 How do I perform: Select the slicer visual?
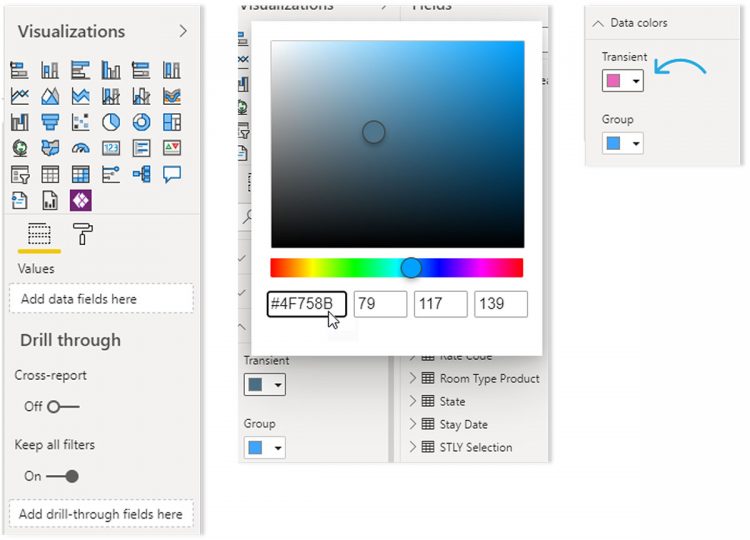pos(19,174)
